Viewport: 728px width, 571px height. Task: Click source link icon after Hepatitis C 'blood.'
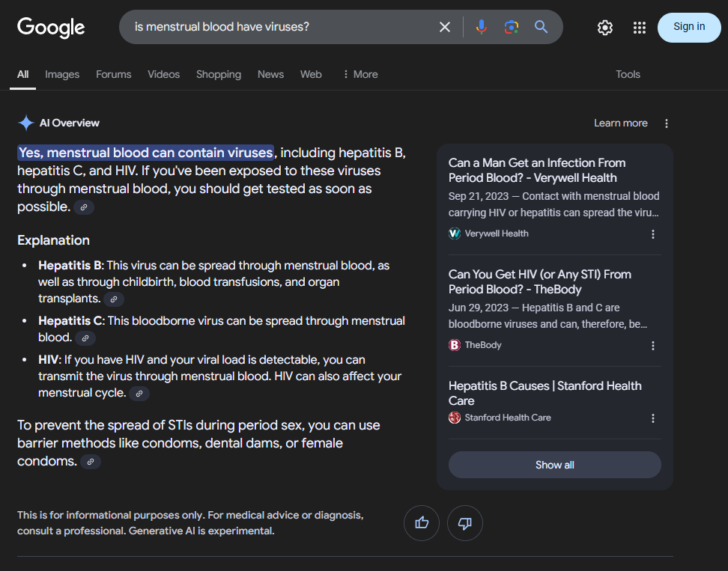[x=85, y=338]
